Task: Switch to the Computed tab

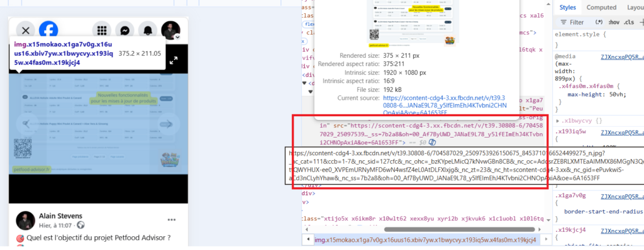Action: click(601, 8)
